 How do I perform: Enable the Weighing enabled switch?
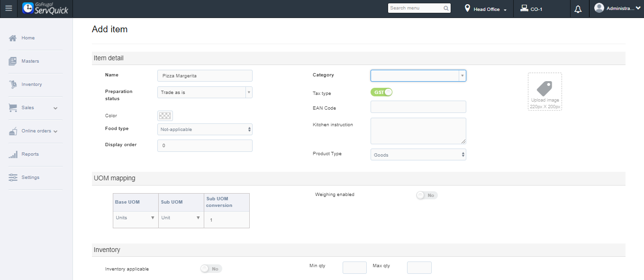(427, 195)
